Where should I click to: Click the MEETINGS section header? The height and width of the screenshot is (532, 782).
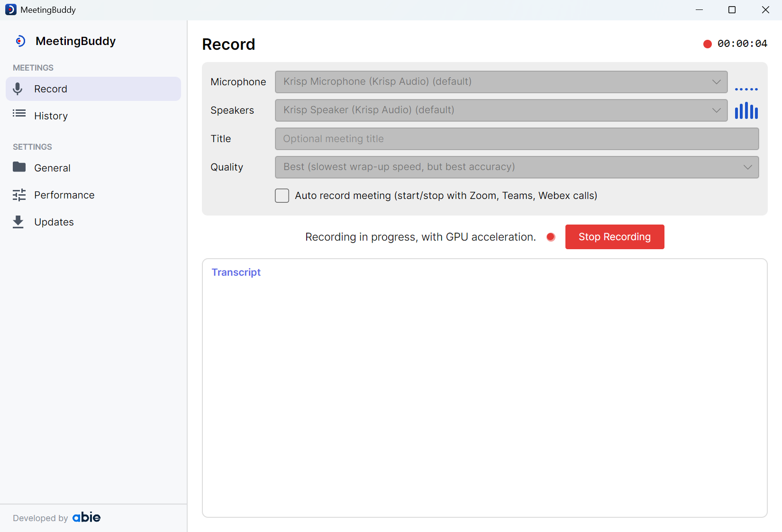click(x=33, y=68)
